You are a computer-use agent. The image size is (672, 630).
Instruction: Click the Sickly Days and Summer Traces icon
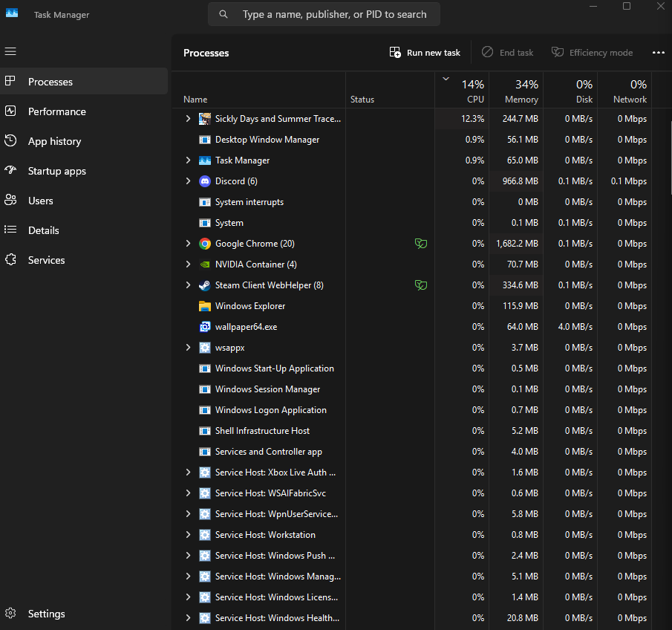coord(205,119)
